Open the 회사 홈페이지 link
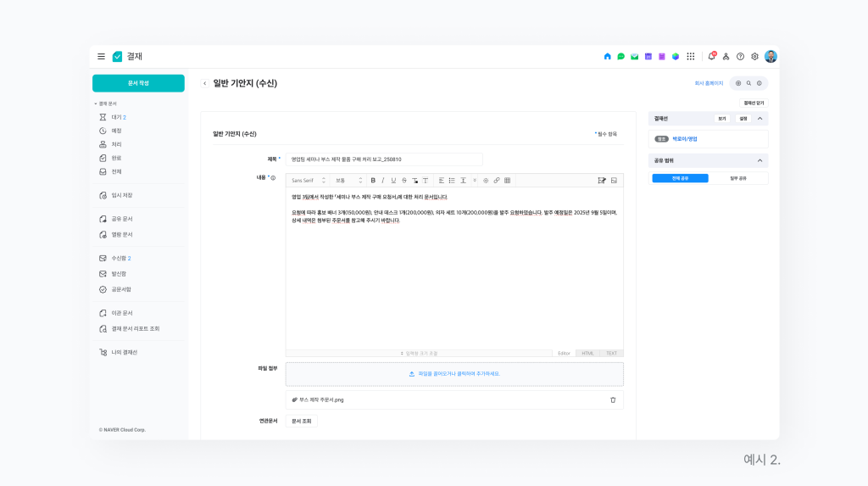 coord(709,83)
